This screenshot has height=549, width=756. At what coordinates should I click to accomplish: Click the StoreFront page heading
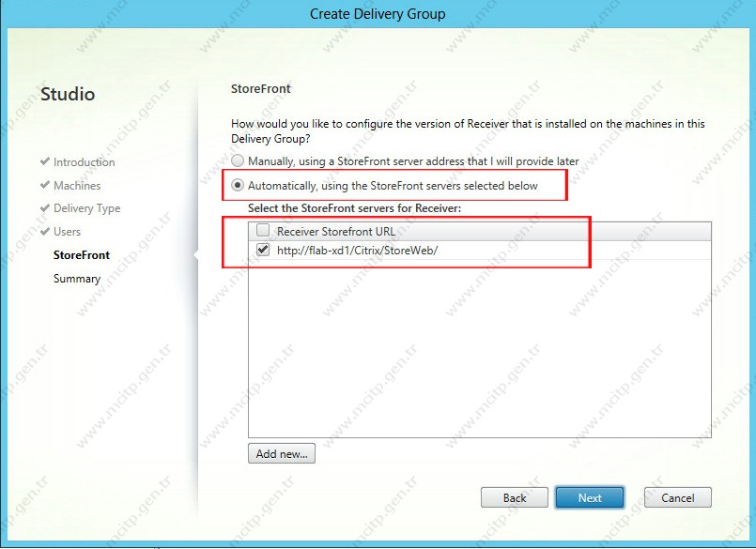tap(261, 89)
